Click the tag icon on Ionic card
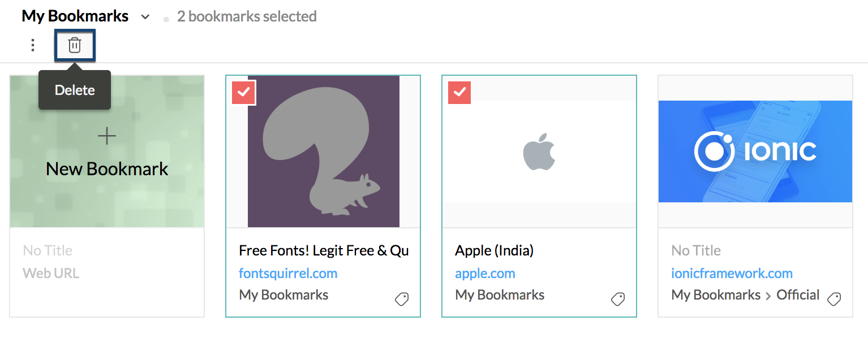The image size is (868, 338). click(x=834, y=299)
